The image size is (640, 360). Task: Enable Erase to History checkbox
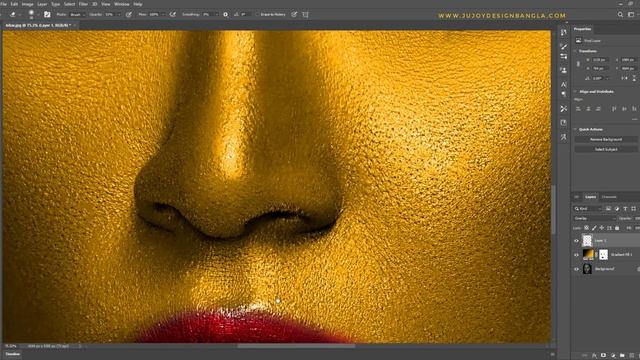(x=257, y=14)
